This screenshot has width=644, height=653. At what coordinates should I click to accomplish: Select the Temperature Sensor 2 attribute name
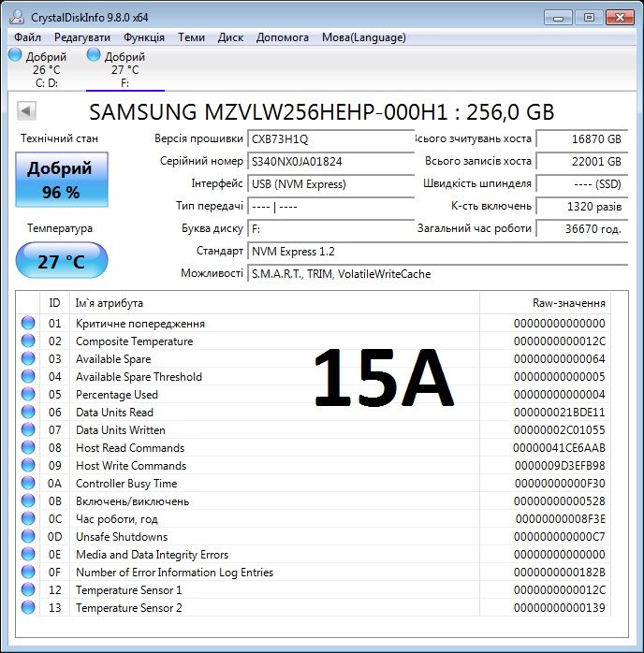coord(129,608)
